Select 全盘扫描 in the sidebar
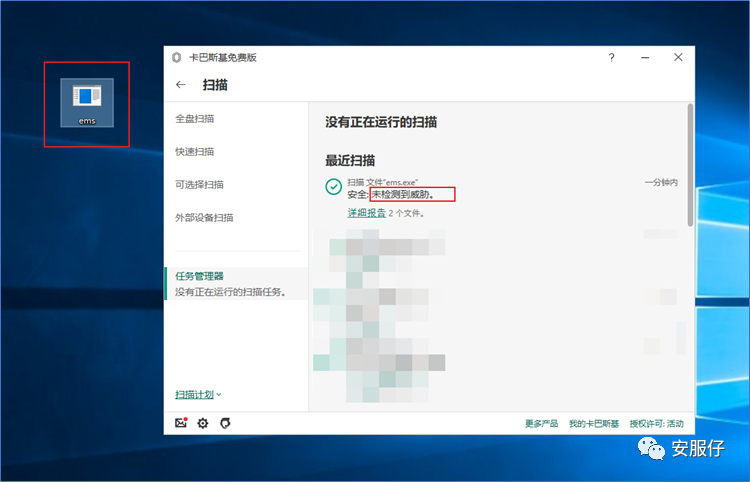The height and width of the screenshot is (482, 750). tap(195, 119)
